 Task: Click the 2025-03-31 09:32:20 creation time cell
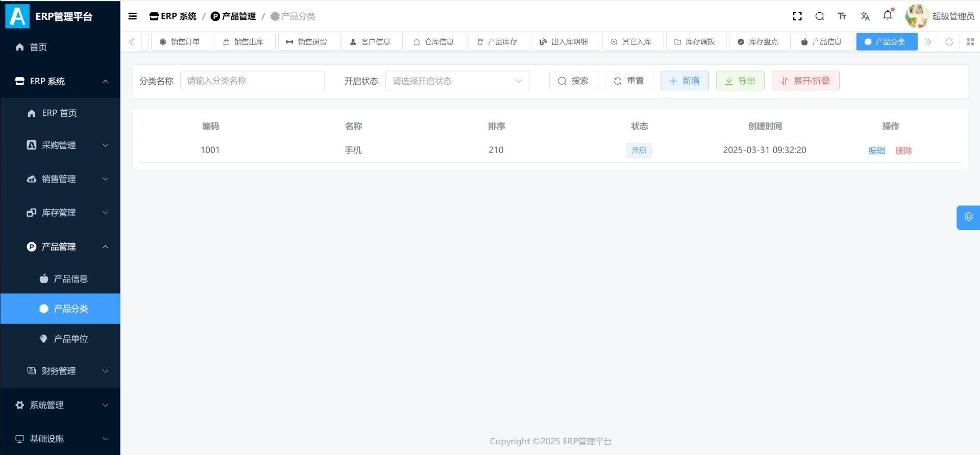pyautogui.click(x=765, y=150)
